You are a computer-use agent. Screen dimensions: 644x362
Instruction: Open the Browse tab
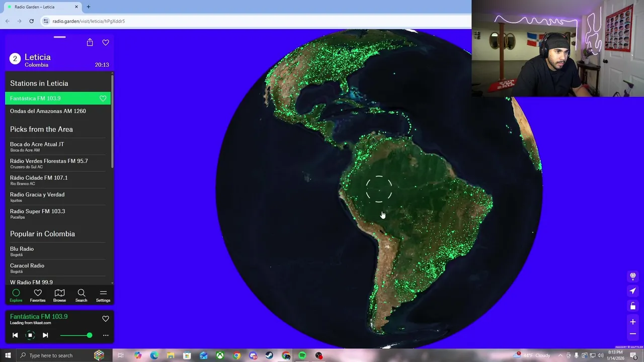[x=59, y=296]
